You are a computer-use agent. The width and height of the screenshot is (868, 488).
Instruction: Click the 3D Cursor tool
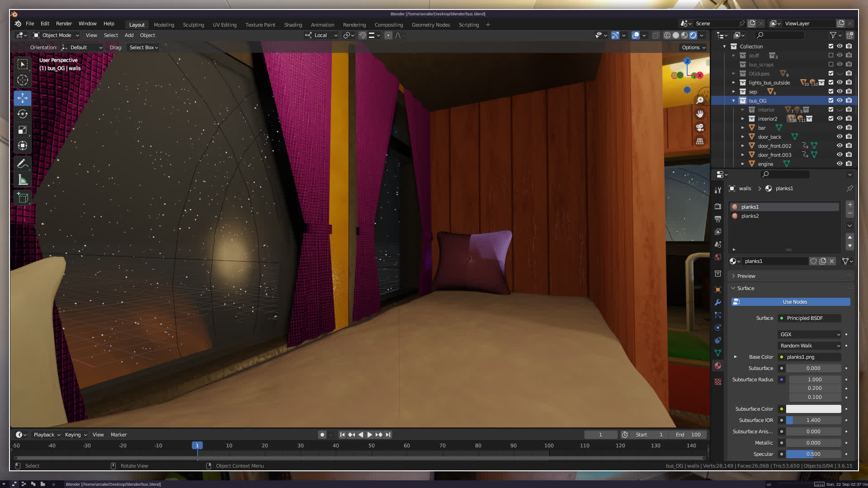pos(23,80)
